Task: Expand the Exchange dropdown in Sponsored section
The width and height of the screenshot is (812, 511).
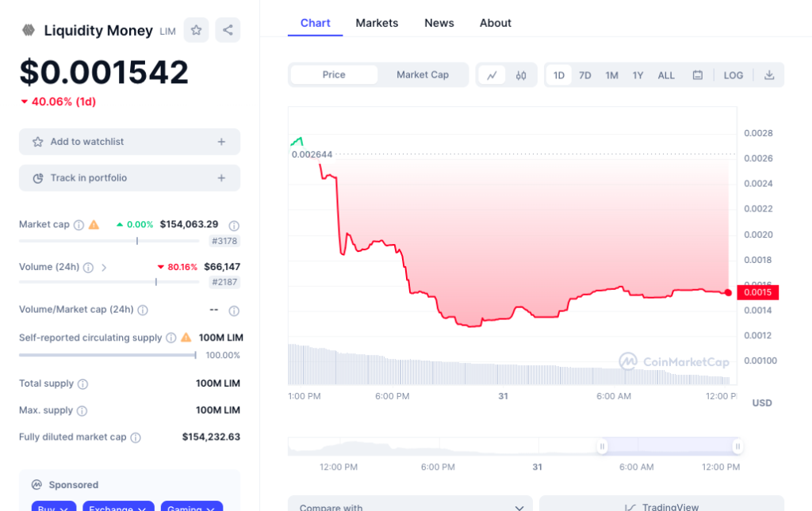Action: click(x=117, y=508)
